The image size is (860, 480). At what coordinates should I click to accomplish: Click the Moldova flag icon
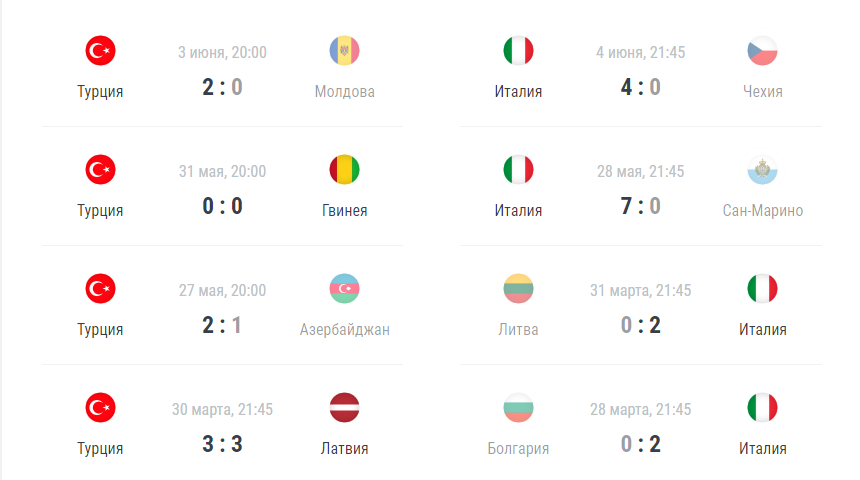344,50
